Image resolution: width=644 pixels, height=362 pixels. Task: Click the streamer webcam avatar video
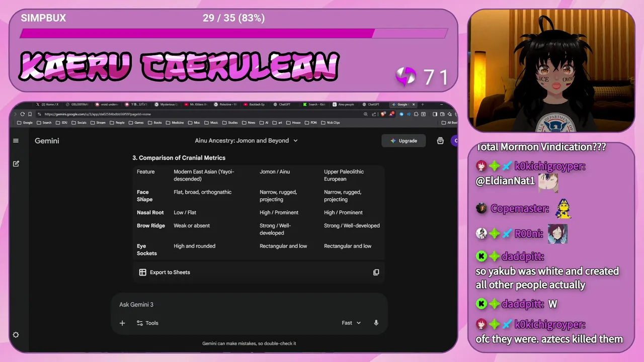click(x=551, y=70)
